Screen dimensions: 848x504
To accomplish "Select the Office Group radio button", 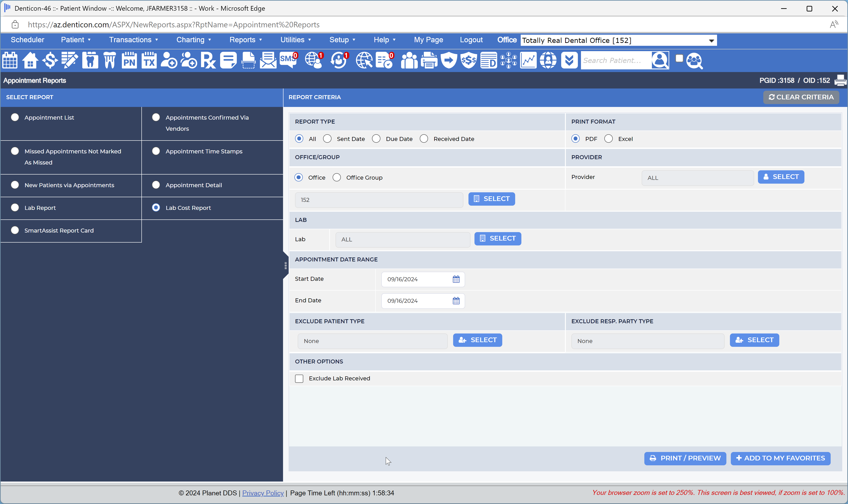I will pyautogui.click(x=337, y=177).
